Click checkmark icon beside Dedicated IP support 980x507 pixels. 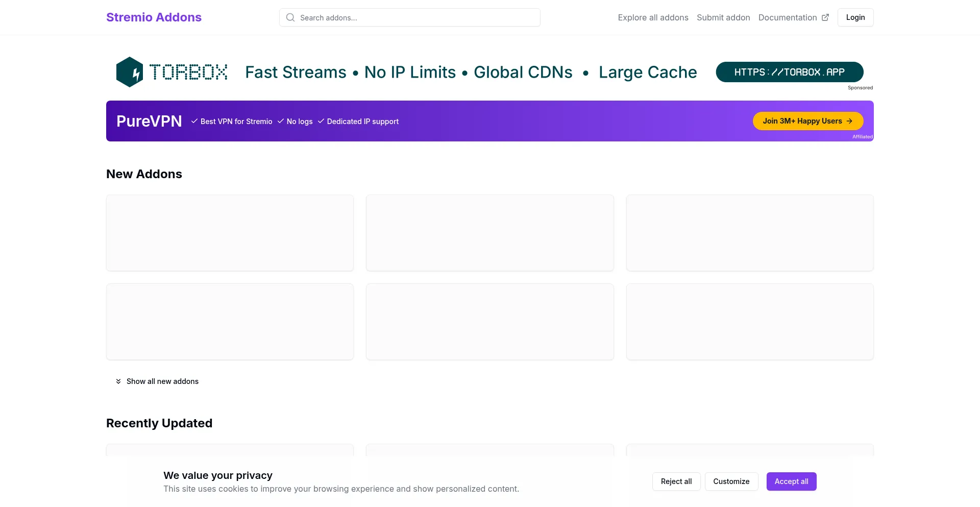click(x=321, y=121)
